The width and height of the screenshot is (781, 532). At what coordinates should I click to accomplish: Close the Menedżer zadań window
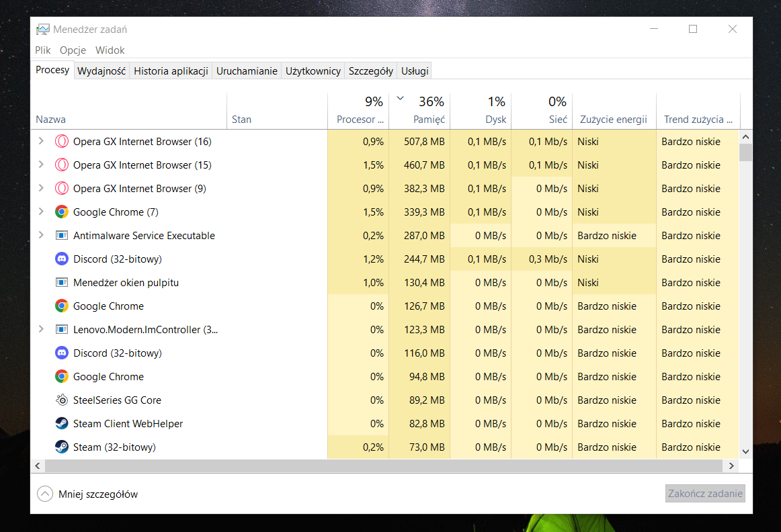click(732, 29)
